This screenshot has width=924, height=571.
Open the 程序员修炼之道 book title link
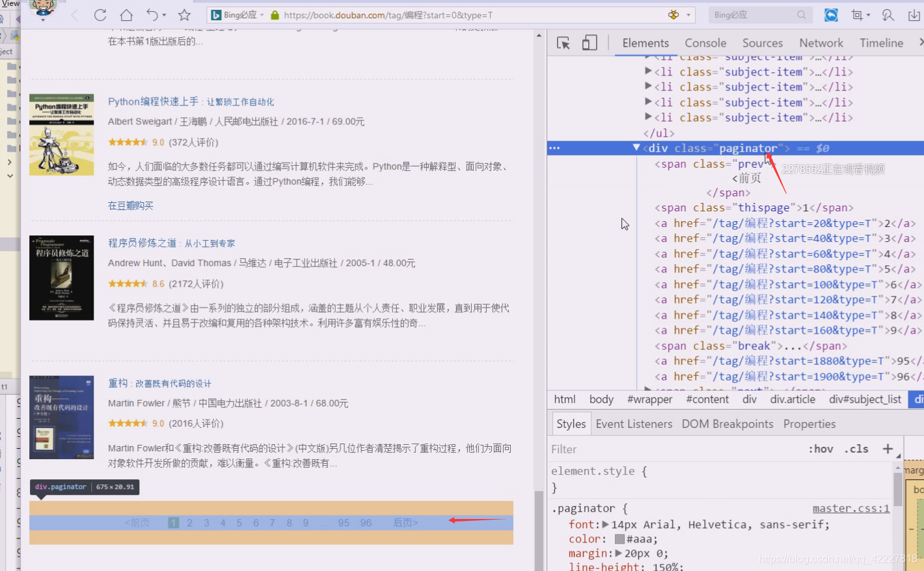coord(171,243)
